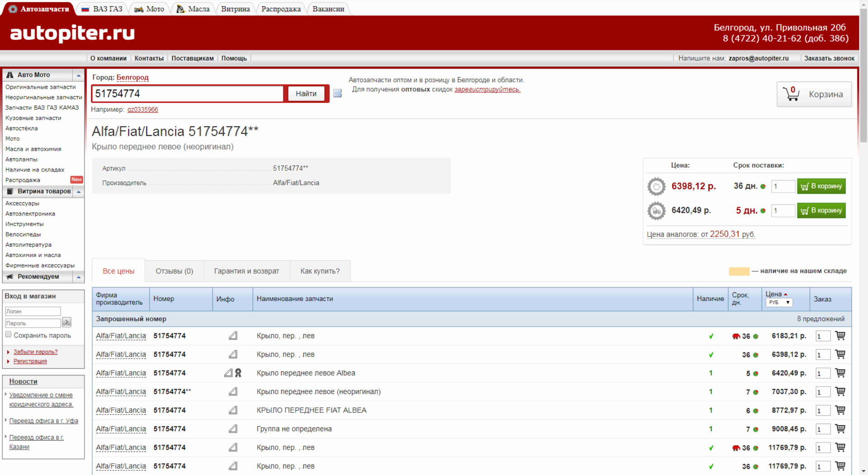Click the Корзина cart icon
This screenshot has height=475, width=868.
791,94
